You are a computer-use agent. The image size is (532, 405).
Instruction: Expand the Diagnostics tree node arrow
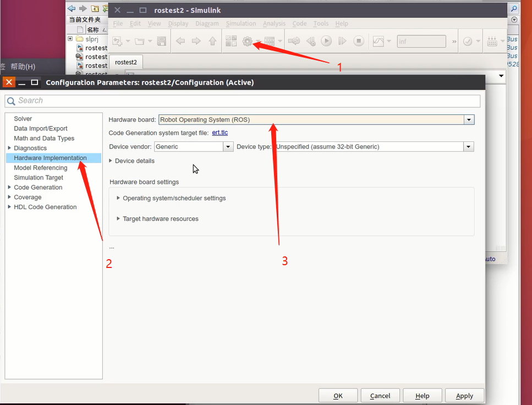9,148
